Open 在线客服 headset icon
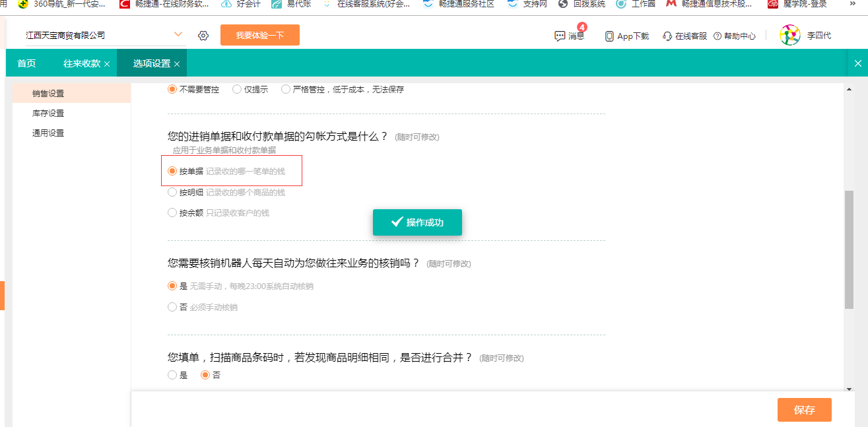Image resolution: width=868 pixels, height=427 pixels. coord(667,36)
